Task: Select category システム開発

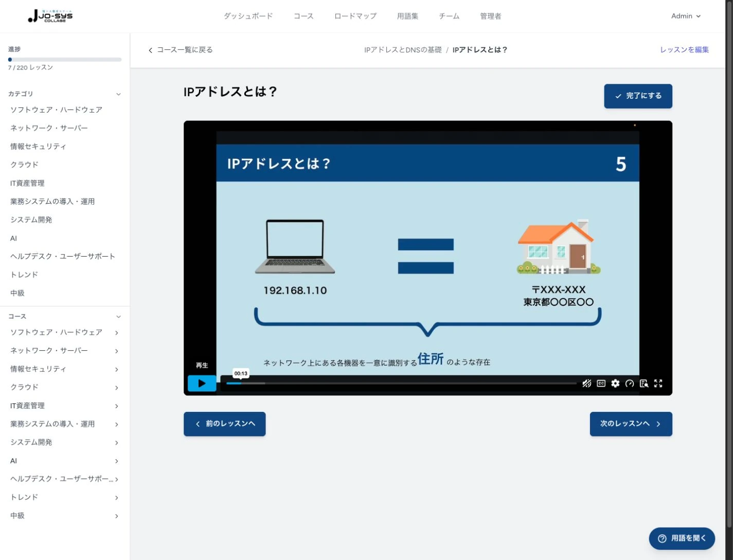Action: click(31, 220)
